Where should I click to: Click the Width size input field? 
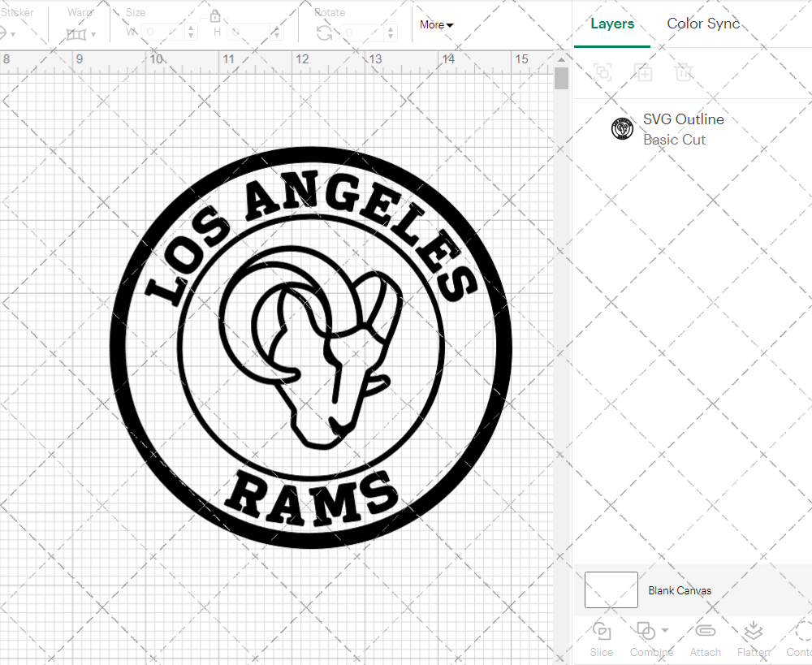[162, 32]
